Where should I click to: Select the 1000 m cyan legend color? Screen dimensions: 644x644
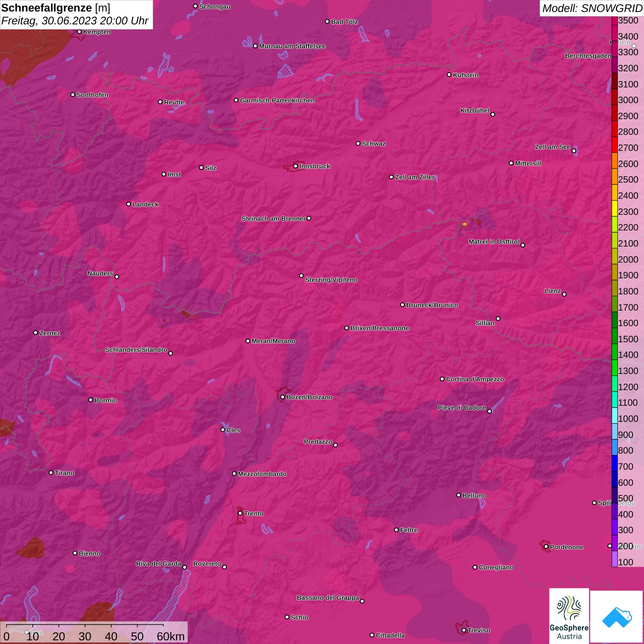(x=615, y=415)
